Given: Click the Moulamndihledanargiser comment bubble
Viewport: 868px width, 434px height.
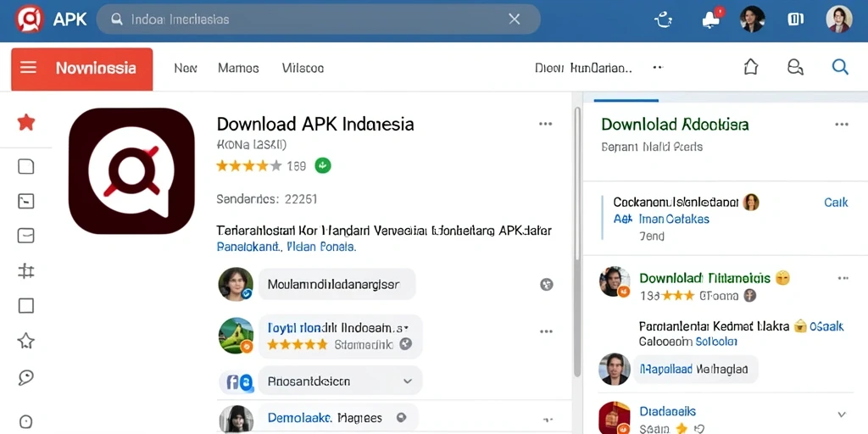Looking at the screenshot, I should click(337, 285).
